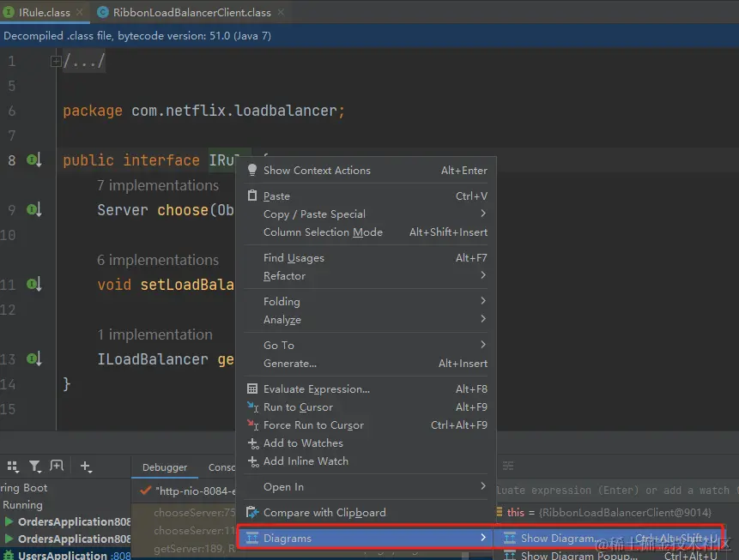Click the group-by icon in Services toolbar

(x=13, y=467)
